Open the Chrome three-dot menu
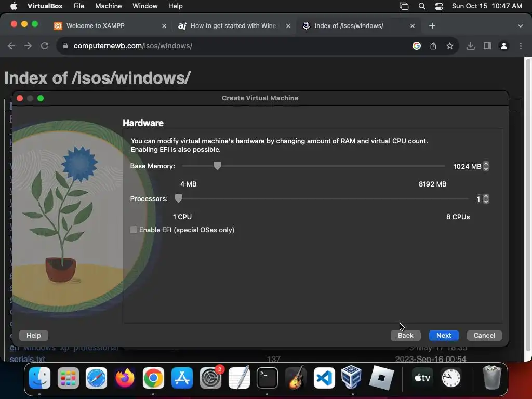 (521, 46)
